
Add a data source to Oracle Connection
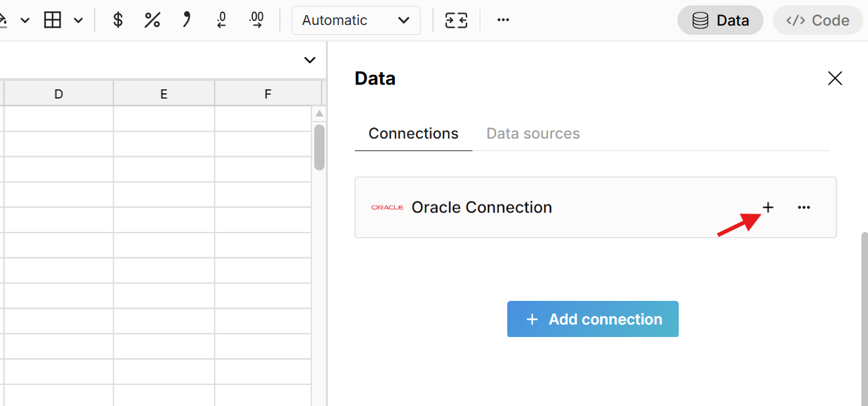coord(768,207)
